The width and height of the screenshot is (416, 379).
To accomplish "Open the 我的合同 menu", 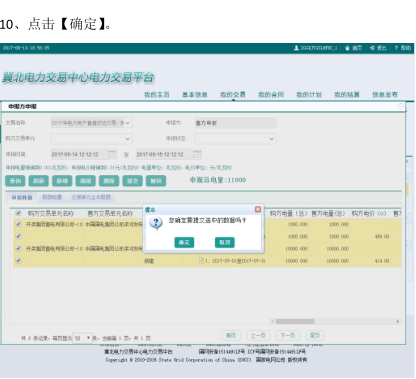I will point(271,95).
